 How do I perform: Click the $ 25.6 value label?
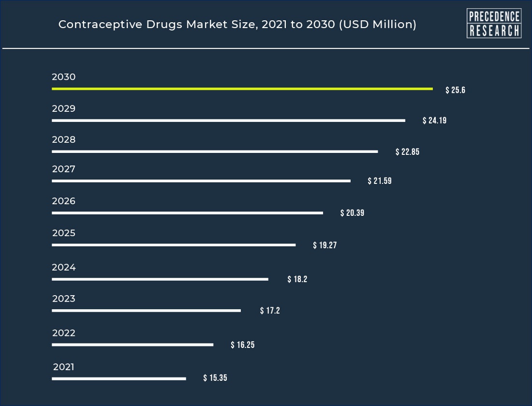click(455, 90)
